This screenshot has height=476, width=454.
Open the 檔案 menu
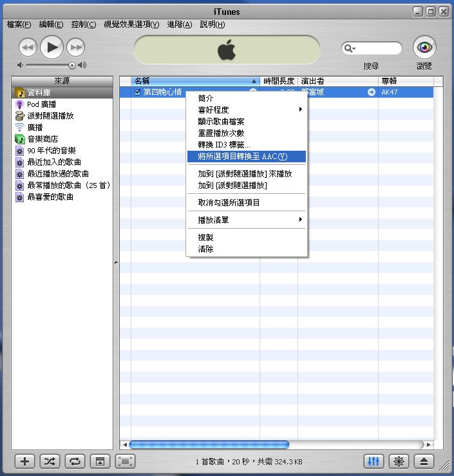tap(19, 24)
